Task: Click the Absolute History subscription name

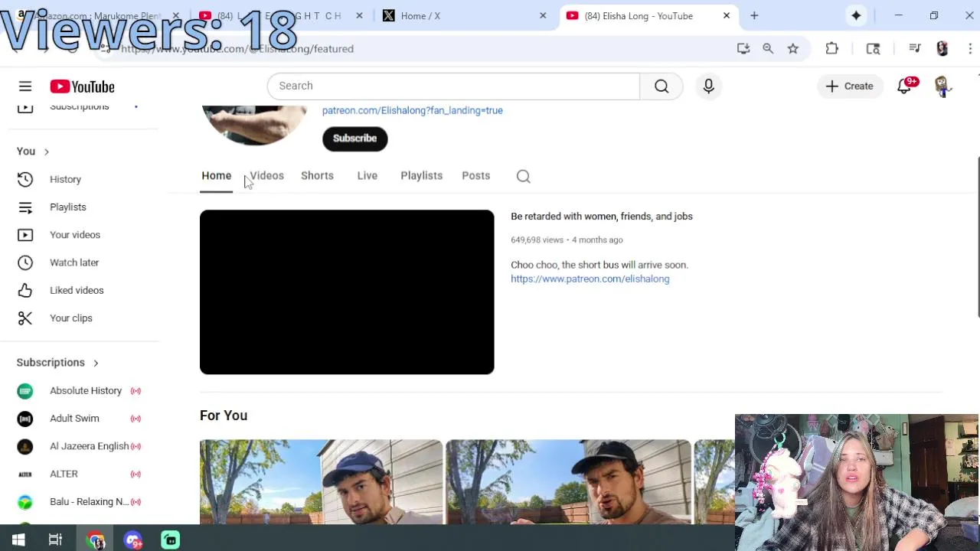Action: [86, 390]
